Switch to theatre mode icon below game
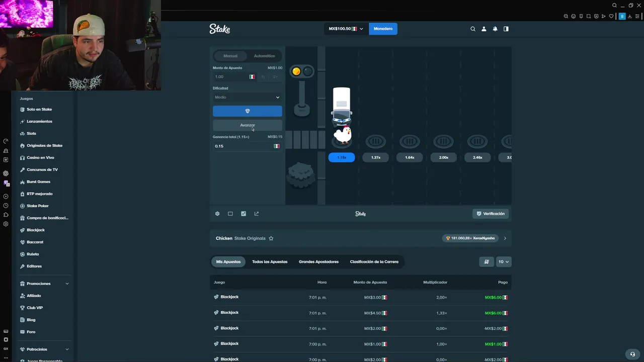The image size is (644, 362). pos(230,214)
